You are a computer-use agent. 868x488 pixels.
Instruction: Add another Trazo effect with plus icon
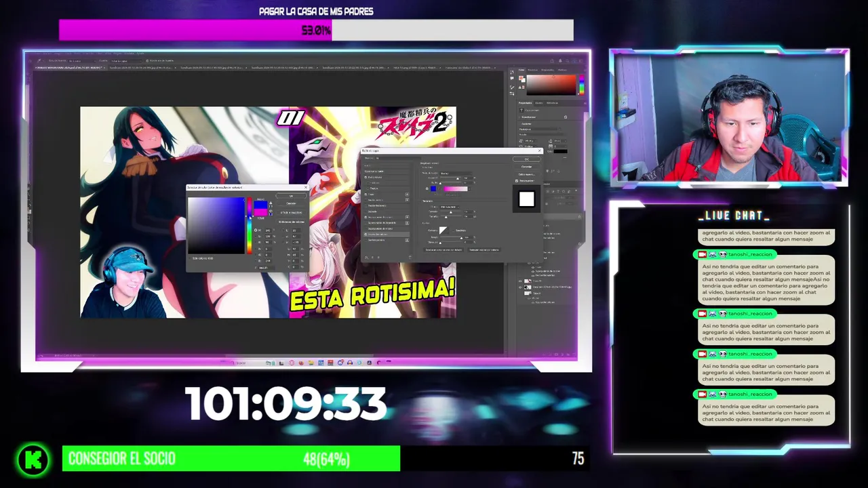click(407, 195)
